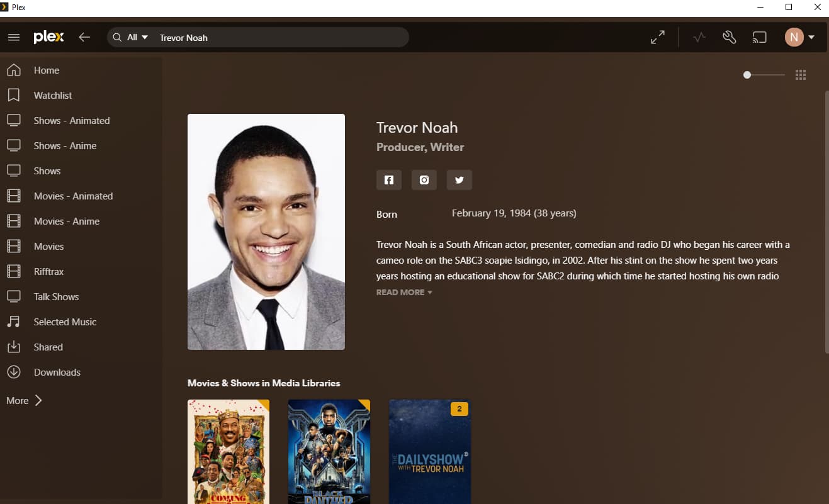Open Home in the sidebar

(x=47, y=70)
